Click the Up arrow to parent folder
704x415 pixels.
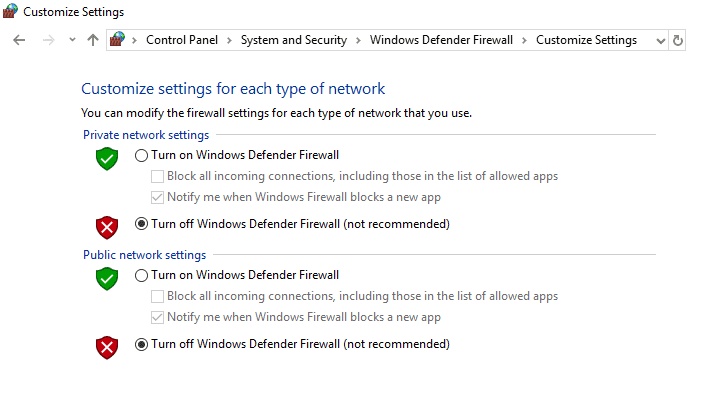93,40
